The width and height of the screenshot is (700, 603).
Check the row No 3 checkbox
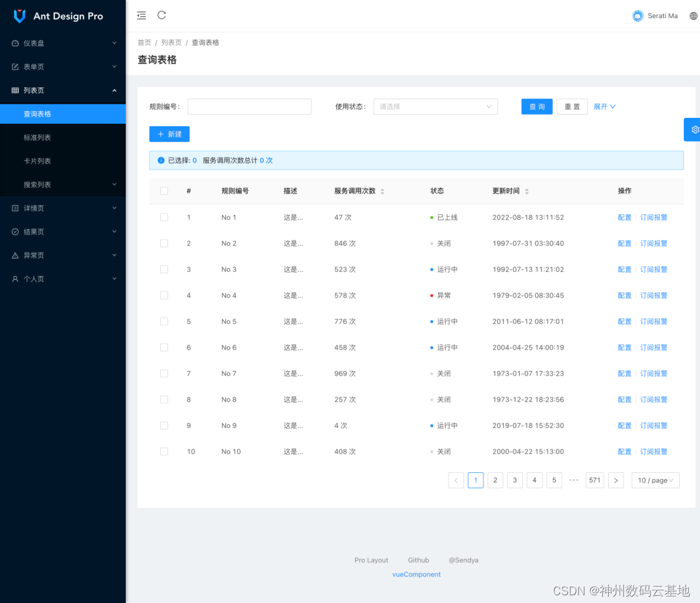(164, 269)
